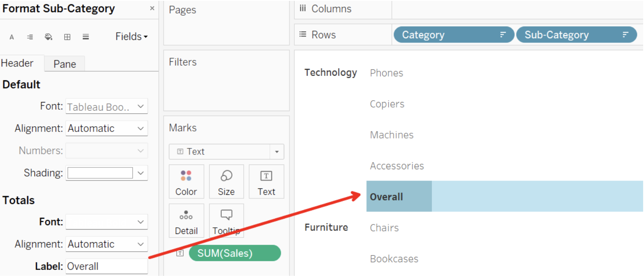Image resolution: width=644 pixels, height=276 pixels.
Task: Switch to the Pane tab
Action: click(x=64, y=64)
